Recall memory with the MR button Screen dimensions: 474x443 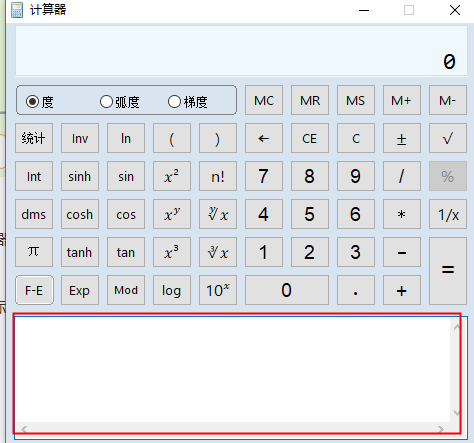pyautogui.click(x=310, y=100)
